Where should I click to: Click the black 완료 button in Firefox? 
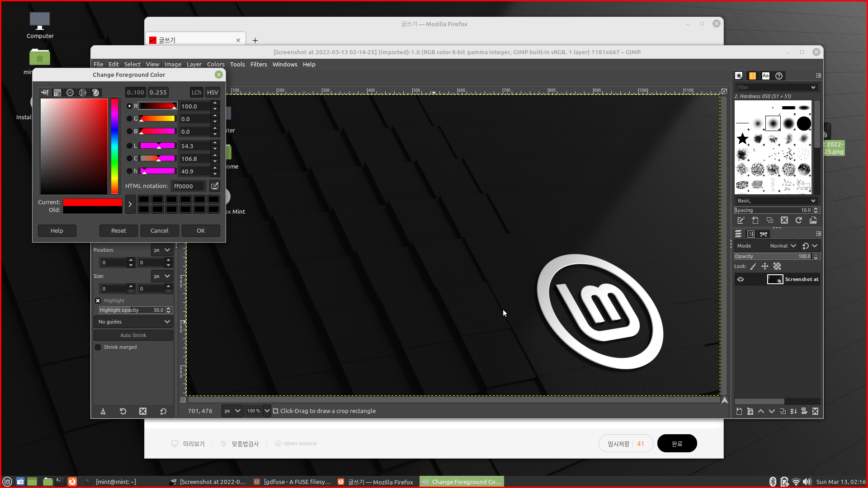click(677, 444)
